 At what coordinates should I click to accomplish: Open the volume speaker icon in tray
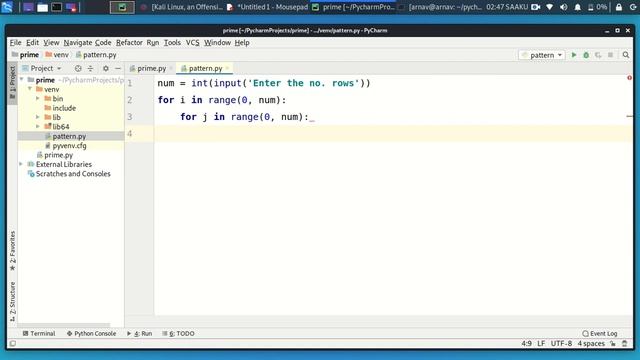(564, 7)
